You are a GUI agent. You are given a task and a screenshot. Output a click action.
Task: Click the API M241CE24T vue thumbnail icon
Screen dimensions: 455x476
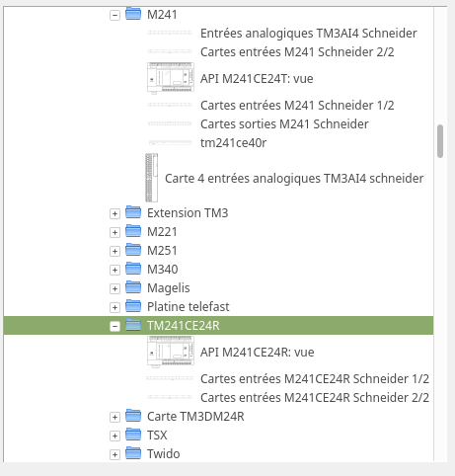pyautogui.click(x=171, y=78)
